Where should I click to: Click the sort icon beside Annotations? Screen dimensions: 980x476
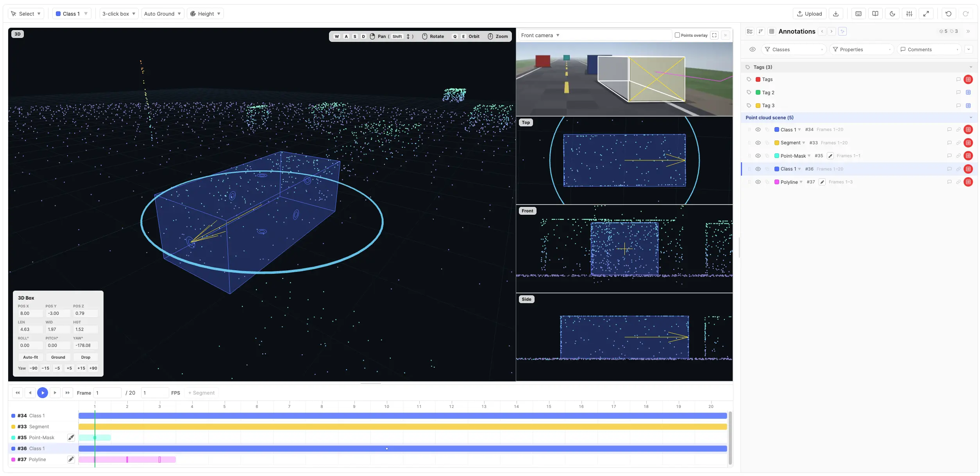pos(760,31)
